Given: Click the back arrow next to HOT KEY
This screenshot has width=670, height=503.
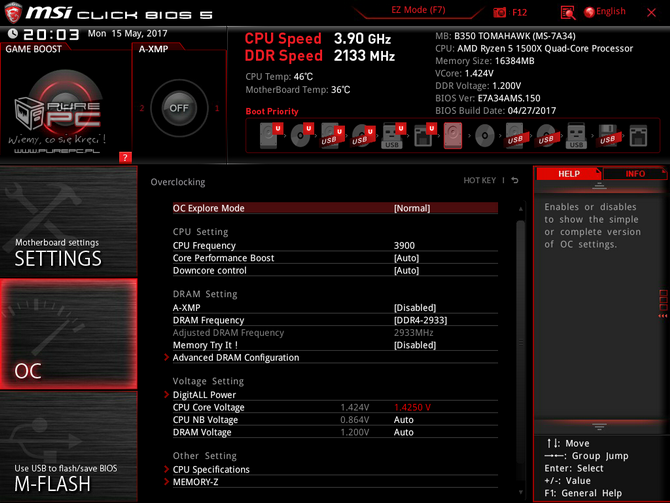Looking at the screenshot, I should (515, 180).
